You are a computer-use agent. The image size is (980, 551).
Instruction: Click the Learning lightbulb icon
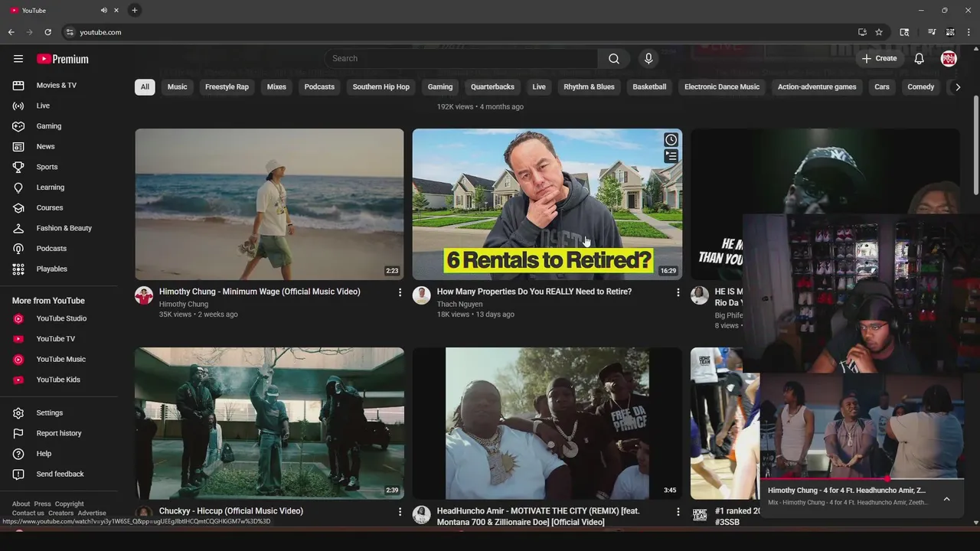click(x=18, y=187)
